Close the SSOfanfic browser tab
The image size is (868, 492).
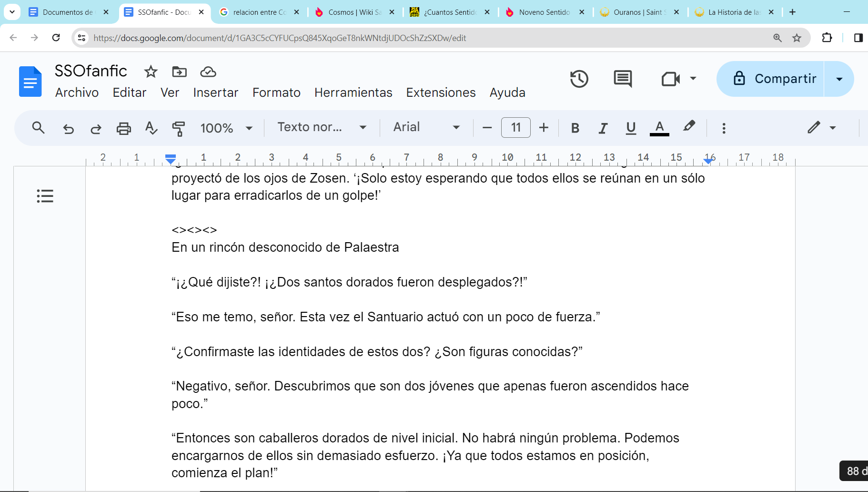pyautogui.click(x=202, y=12)
